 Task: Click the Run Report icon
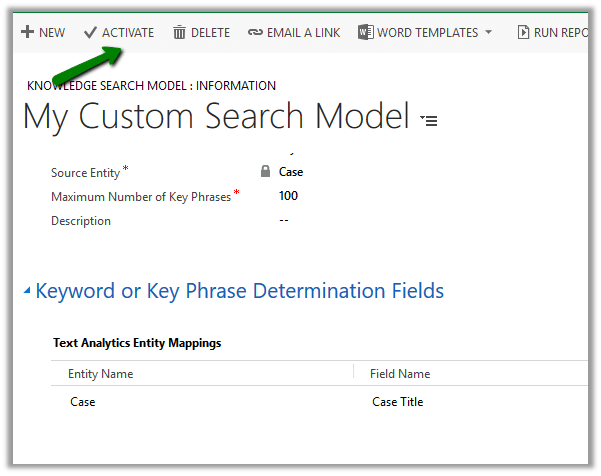[x=523, y=33]
